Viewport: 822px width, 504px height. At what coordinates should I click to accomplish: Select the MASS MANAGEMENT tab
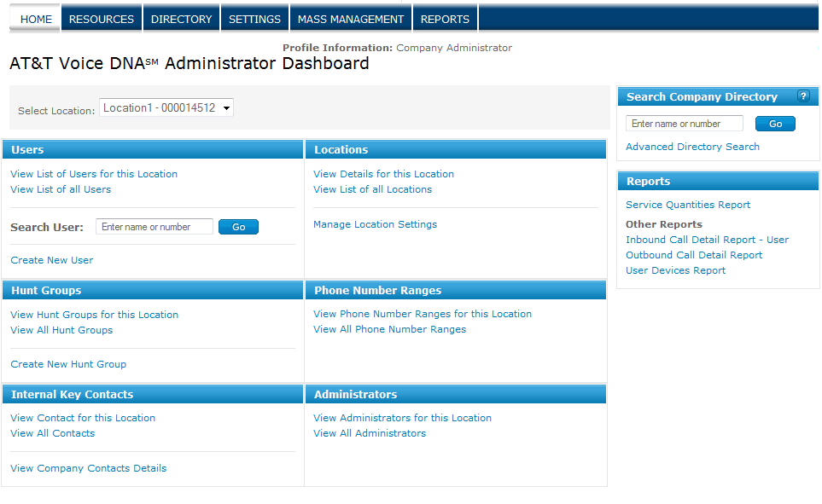pos(351,20)
